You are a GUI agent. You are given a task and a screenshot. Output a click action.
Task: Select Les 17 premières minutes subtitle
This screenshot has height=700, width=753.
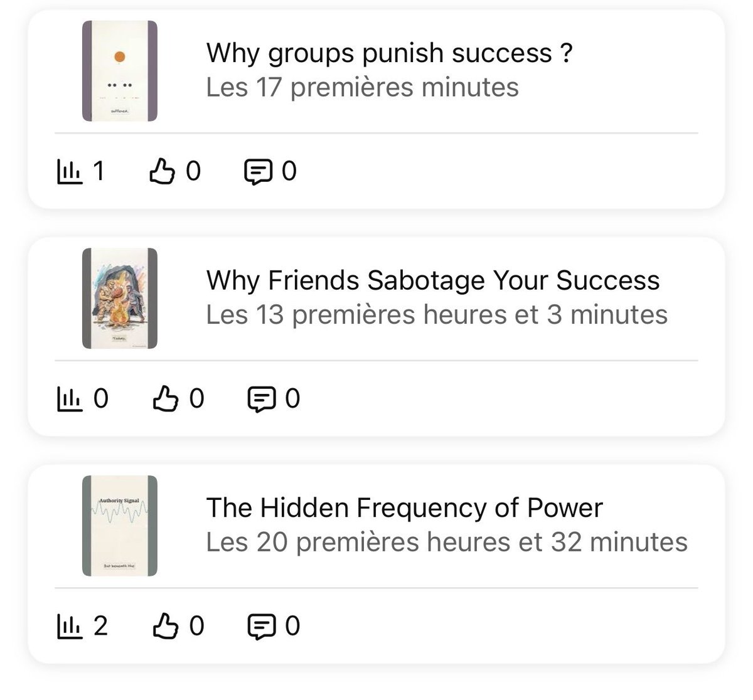(363, 87)
